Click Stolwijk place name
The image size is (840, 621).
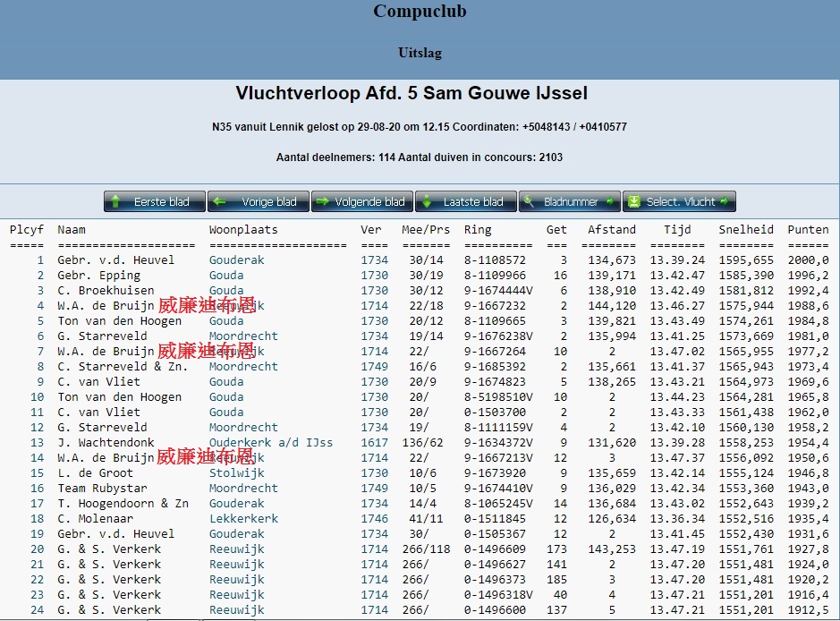[237, 473]
